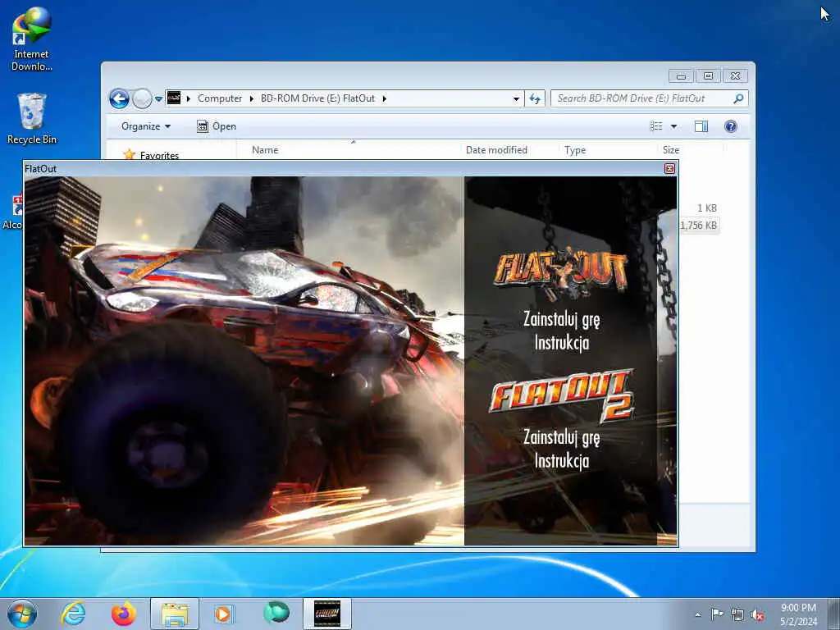The image size is (840, 630).
Task: Change the view using the view icon
Action: click(655, 126)
